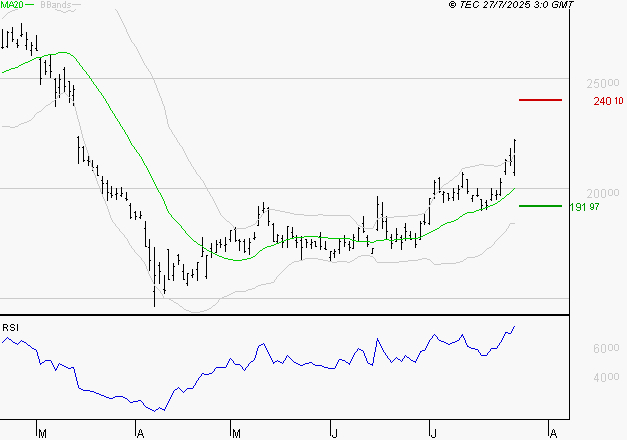Click the first A month marker
Viewport: 627px width, 440px height.
point(140,434)
